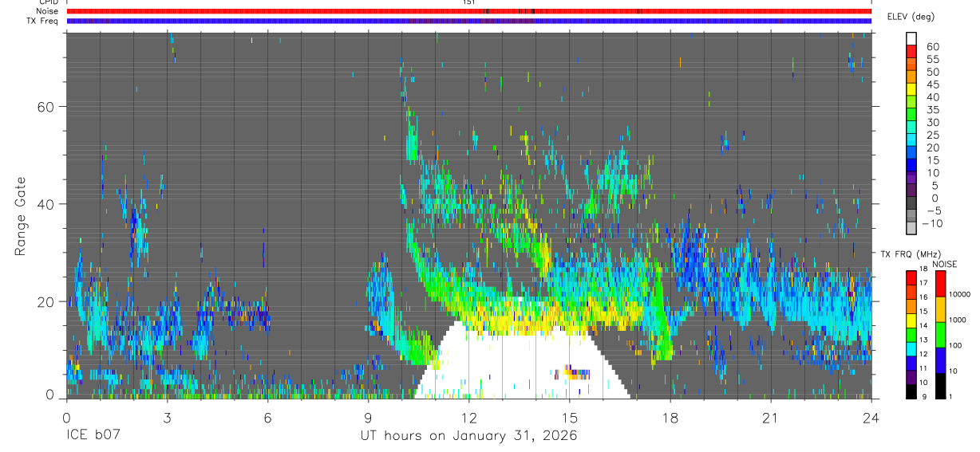Pick yellow-orange segment of NOISE bar

941,309
